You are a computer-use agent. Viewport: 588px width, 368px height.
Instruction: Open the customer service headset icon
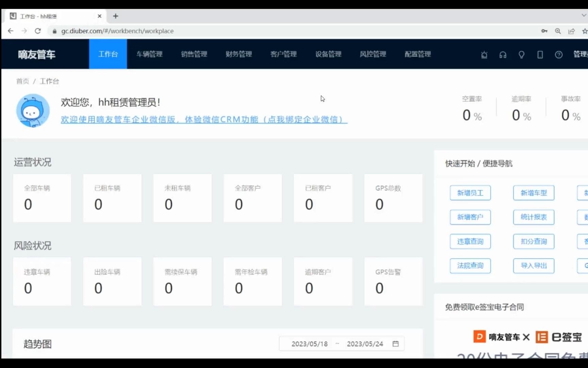tap(503, 55)
